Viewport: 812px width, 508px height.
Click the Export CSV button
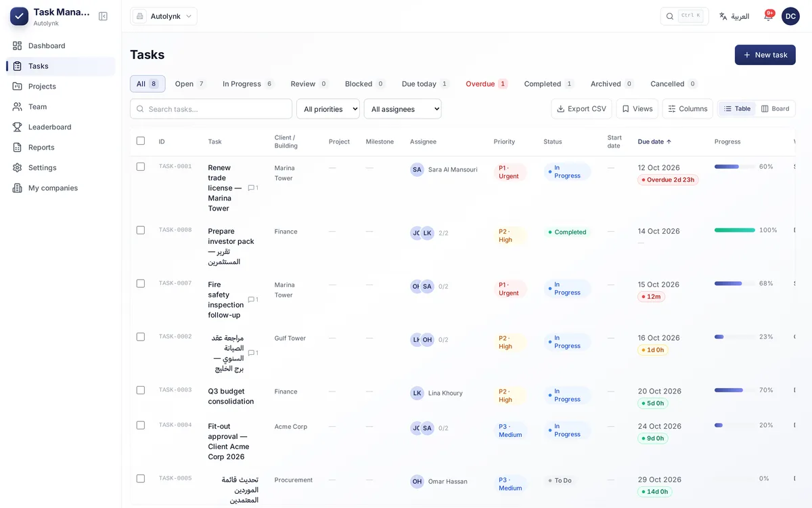[x=581, y=109]
